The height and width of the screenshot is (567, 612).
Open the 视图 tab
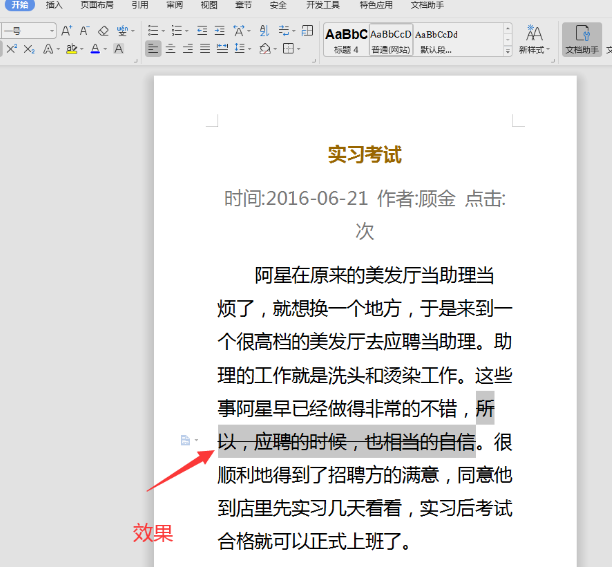click(x=209, y=5)
